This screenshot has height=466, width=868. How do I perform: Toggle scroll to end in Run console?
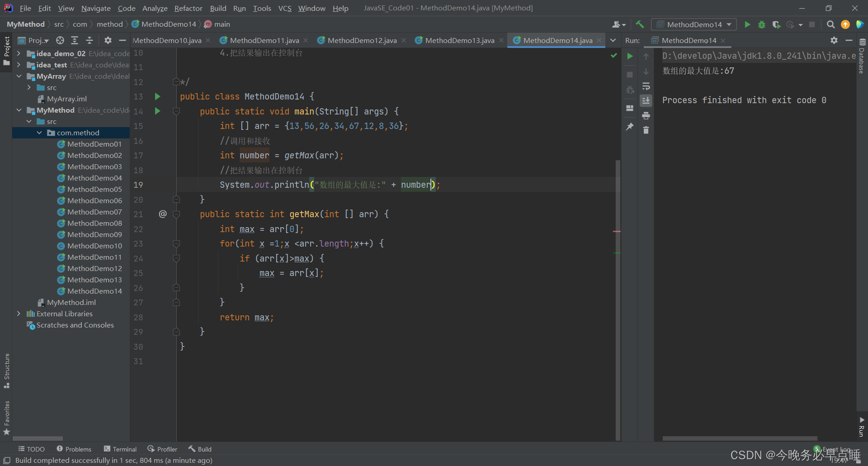(x=646, y=100)
